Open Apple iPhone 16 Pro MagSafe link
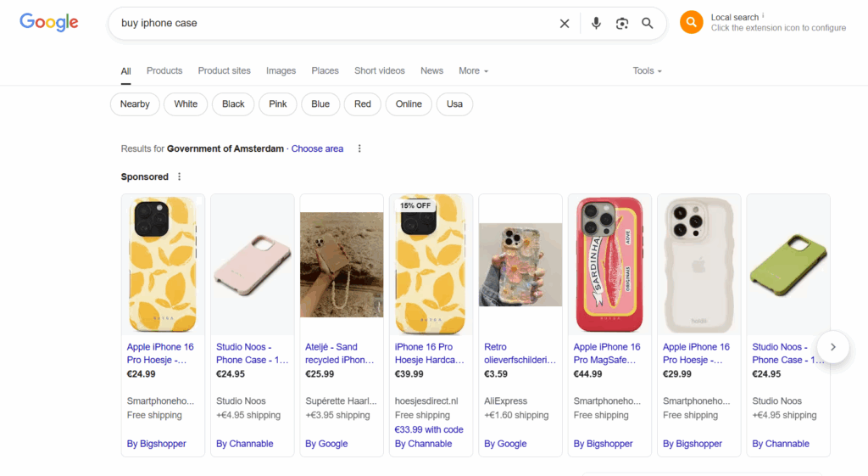 tap(607, 354)
